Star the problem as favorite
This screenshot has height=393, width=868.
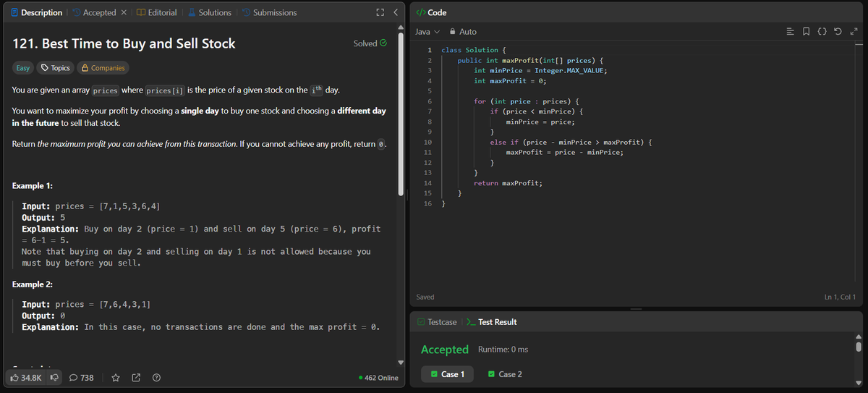pyautogui.click(x=116, y=377)
